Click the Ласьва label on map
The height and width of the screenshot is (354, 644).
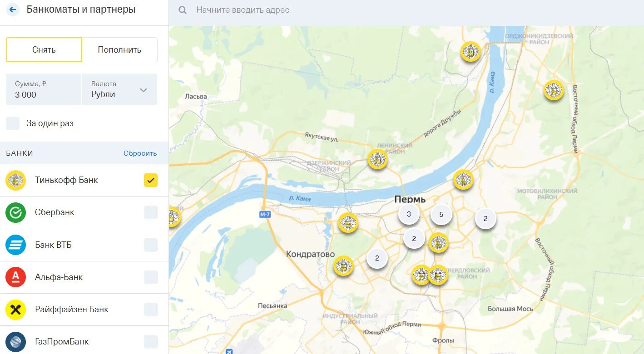click(x=196, y=96)
